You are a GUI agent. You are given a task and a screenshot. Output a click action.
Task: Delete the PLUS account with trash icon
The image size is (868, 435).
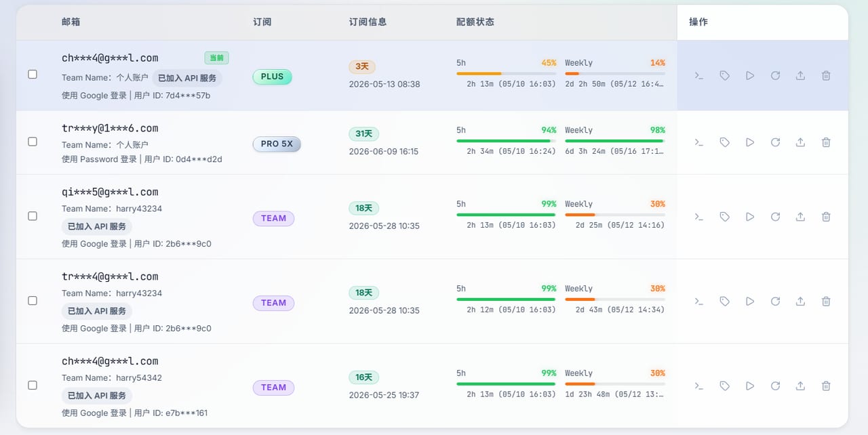tap(826, 76)
